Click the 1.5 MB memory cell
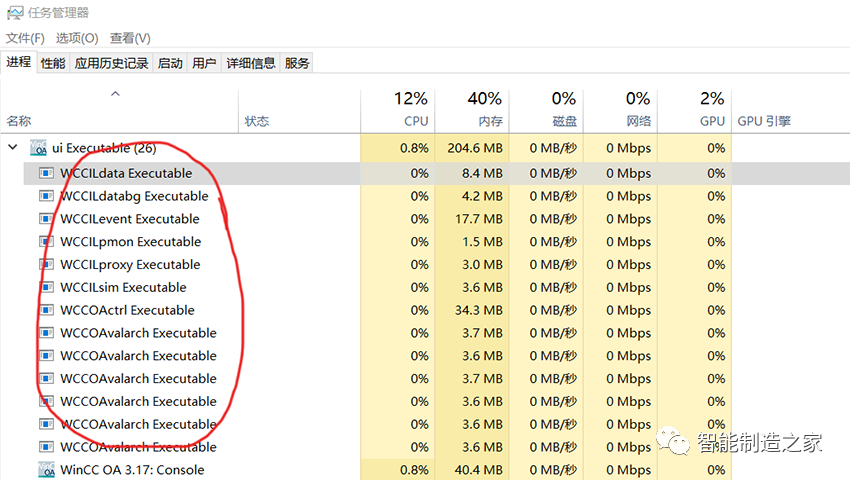This screenshot has height=480, width=850. click(482, 241)
